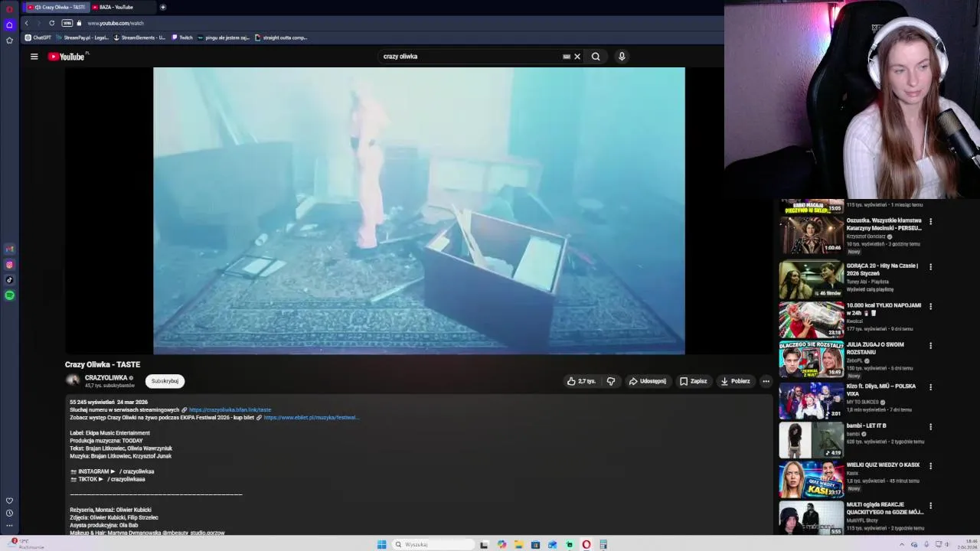This screenshot has width=980, height=551.
Task: Open the CRAZYOLIWKA channel name link
Action: (x=106, y=378)
